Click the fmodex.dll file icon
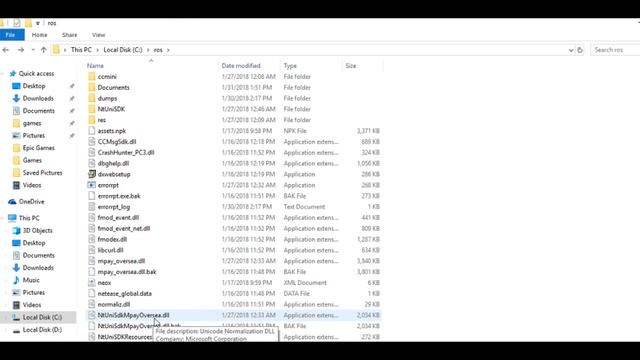The height and width of the screenshot is (360, 640). (x=92, y=239)
